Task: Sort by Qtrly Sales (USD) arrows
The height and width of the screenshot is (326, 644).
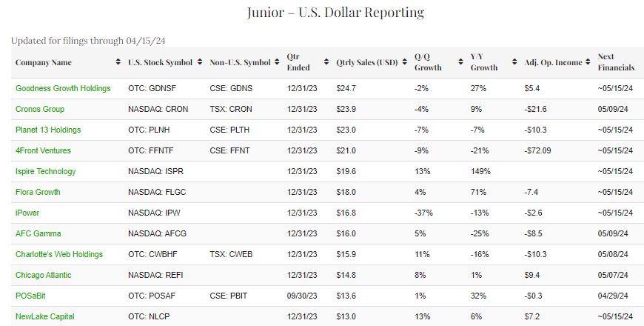Action: pos(404,62)
